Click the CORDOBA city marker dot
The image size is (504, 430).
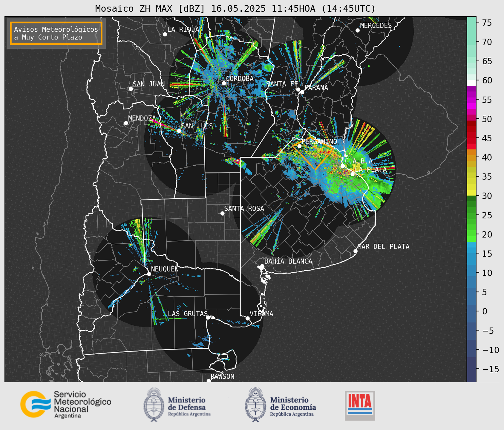(224, 83)
